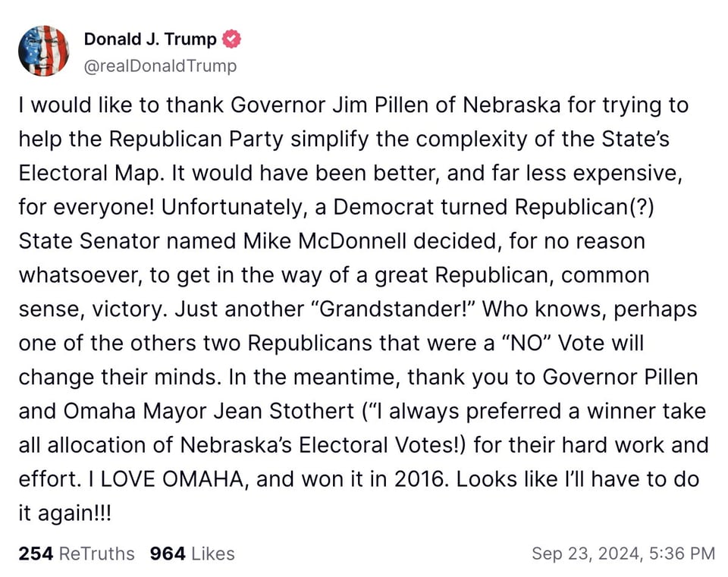The height and width of the screenshot is (577, 728).
Task: Click the Sep 23, 2024 timestamp
Action: 623,553
